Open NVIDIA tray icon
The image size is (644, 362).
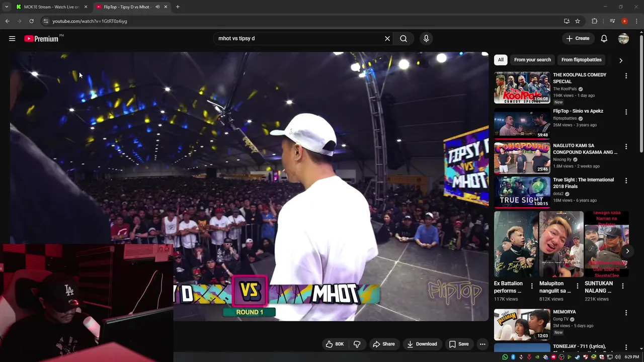[x=537, y=357]
